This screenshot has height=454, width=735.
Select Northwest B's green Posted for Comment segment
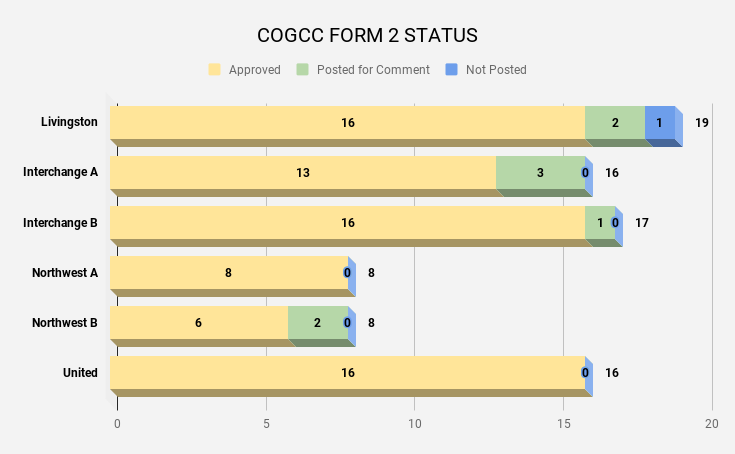tap(317, 323)
